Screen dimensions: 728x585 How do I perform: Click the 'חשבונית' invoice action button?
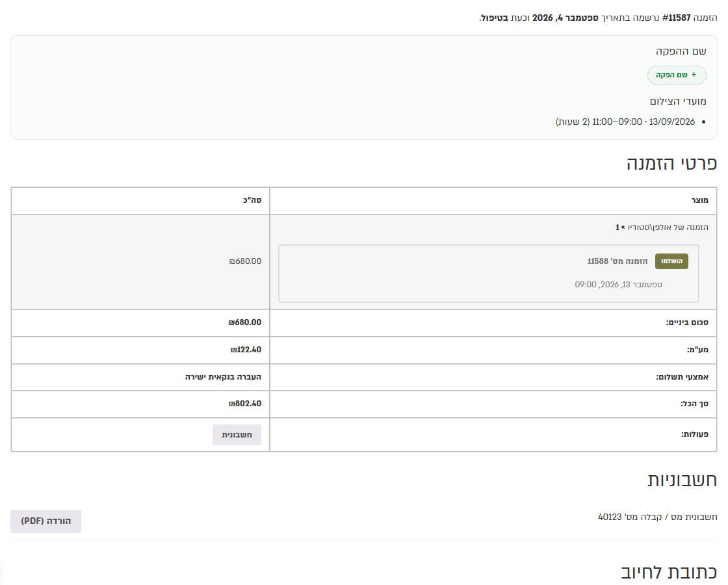pyautogui.click(x=237, y=435)
